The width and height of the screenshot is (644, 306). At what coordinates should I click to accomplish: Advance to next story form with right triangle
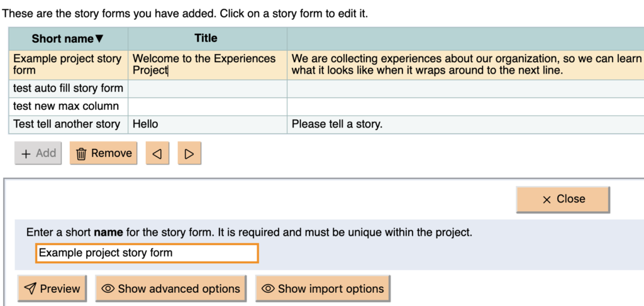click(189, 153)
